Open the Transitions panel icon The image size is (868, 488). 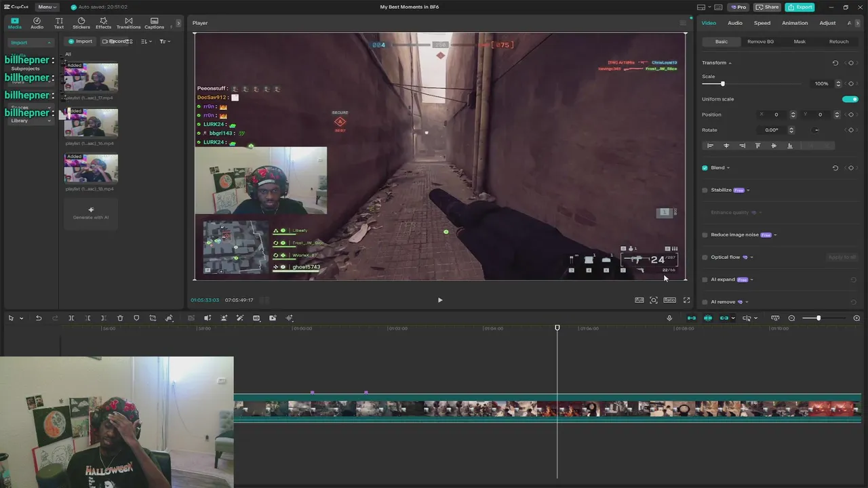tap(128, 23)
